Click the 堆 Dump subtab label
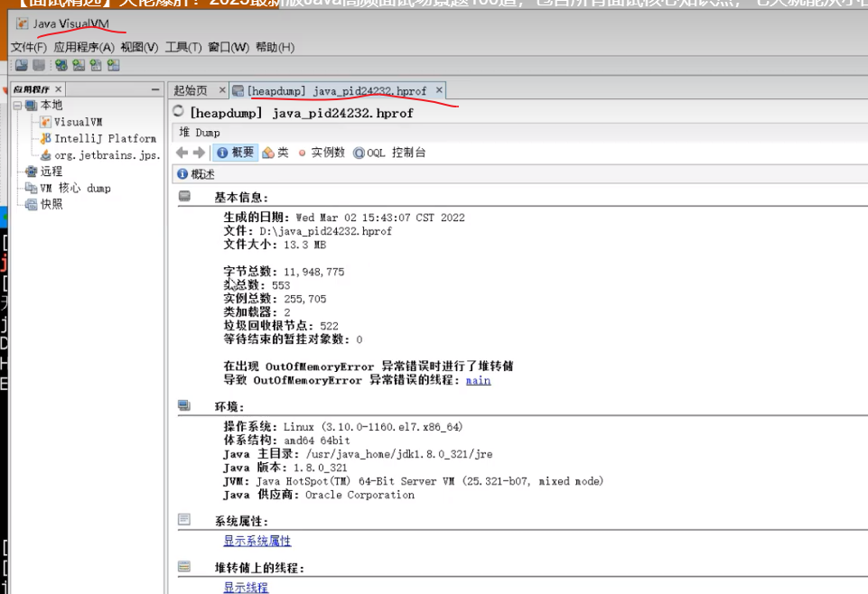Image resolution: width=868 pixels, height=594 pixels. (200, 133)
